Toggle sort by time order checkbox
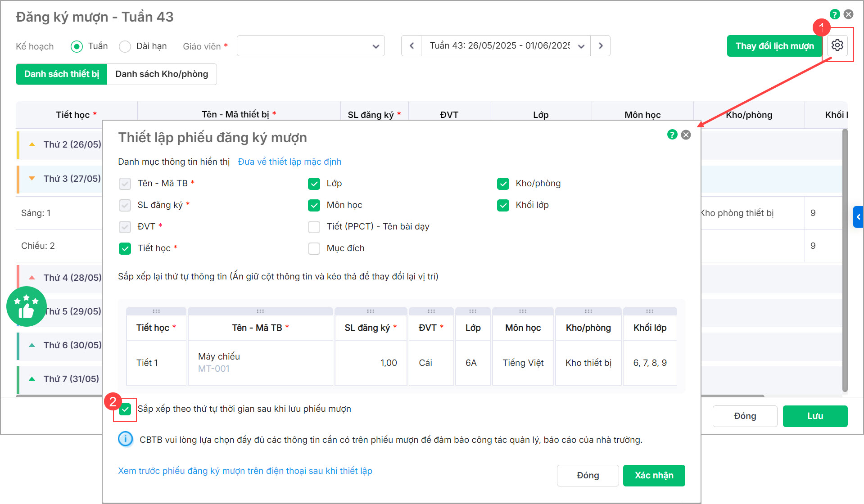 tap(125, 409)
